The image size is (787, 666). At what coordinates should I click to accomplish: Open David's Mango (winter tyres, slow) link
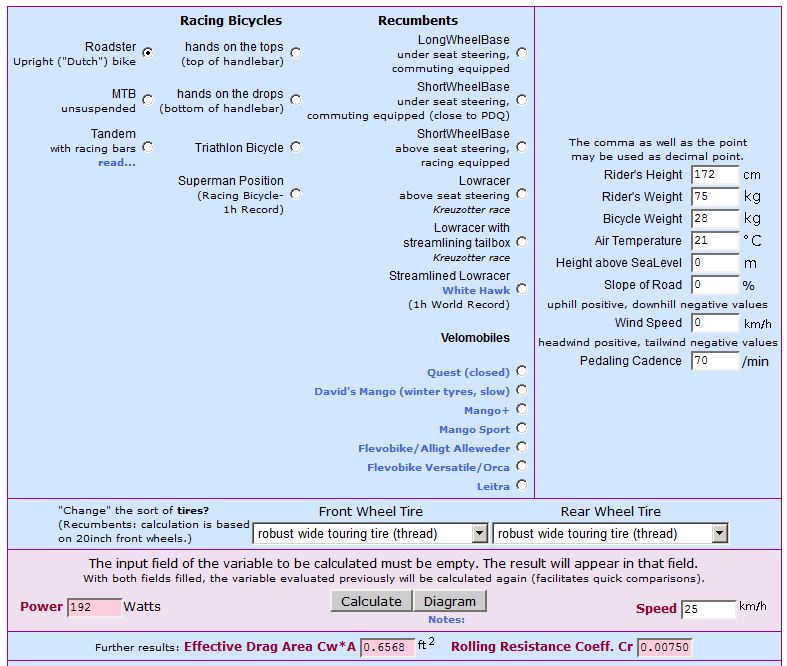[x=412, y=391]
